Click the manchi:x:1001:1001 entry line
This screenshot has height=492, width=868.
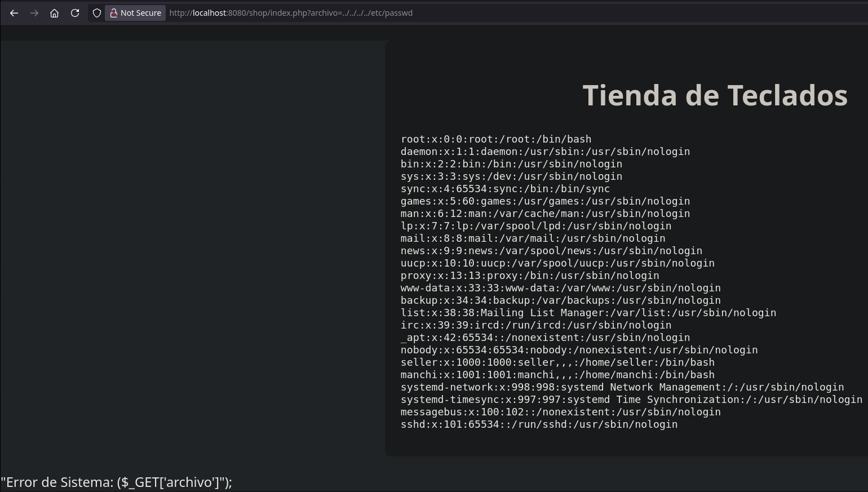[557, 375]
